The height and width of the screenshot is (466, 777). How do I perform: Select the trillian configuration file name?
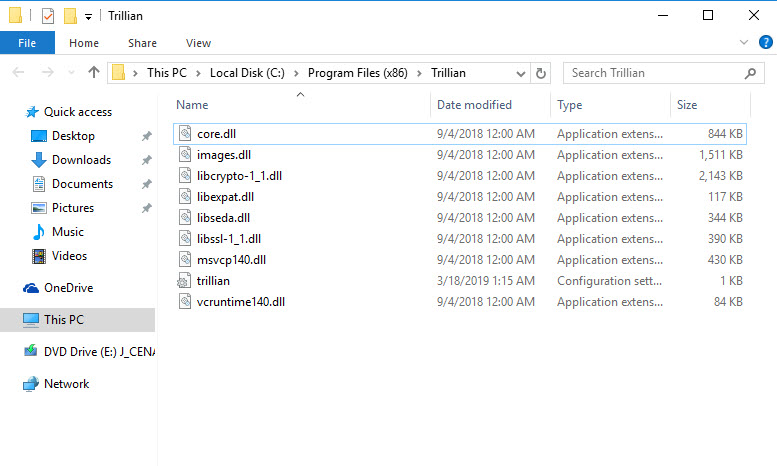[213, 281]
